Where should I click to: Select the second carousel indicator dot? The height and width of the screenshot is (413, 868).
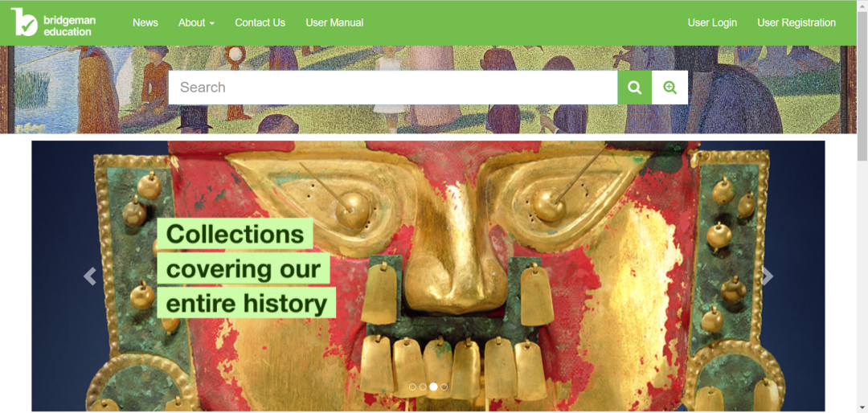click(423, 387)
